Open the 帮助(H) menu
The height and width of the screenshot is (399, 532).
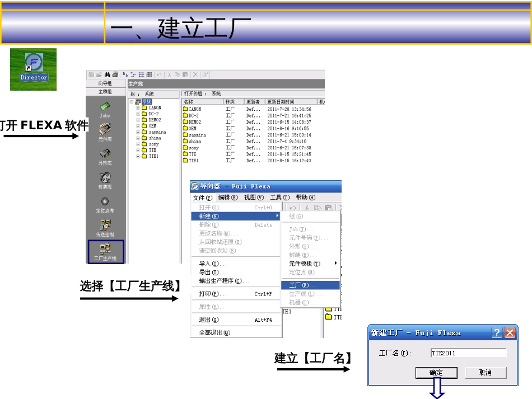click(305, 198)
